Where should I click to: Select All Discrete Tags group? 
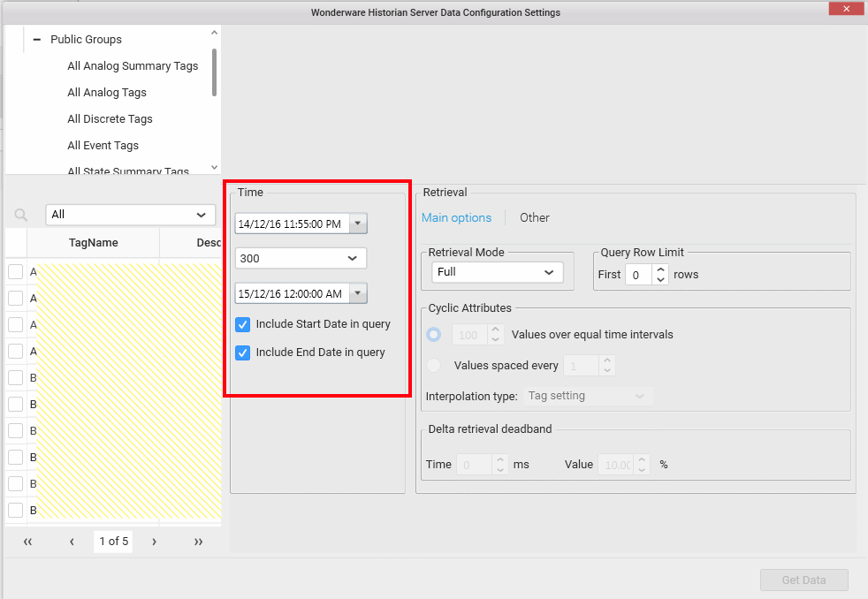coord(110,119)
